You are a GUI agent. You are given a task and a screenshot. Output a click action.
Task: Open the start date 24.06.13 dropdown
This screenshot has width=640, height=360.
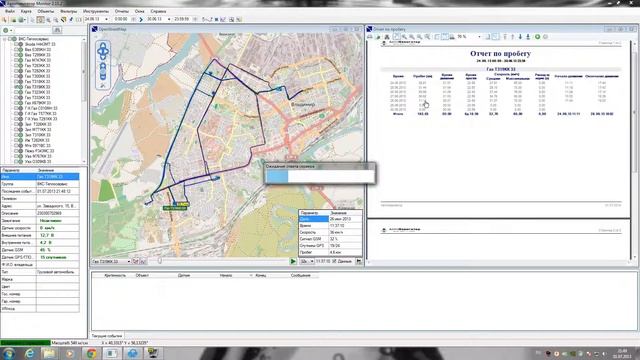106,19
